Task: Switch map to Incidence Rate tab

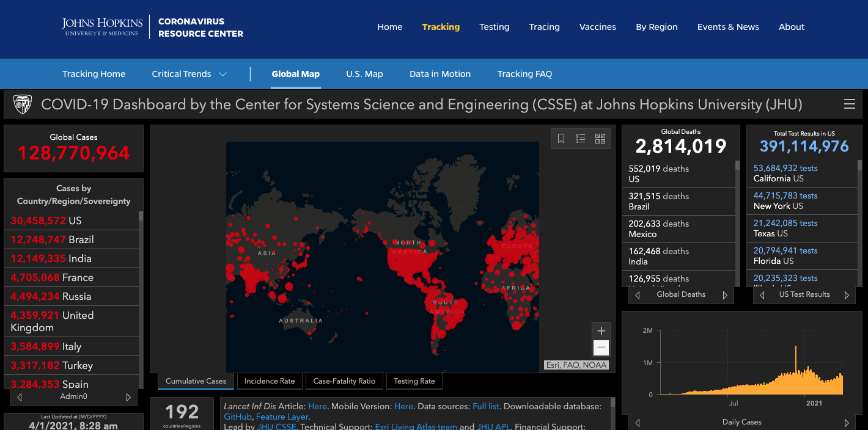Action: click(x=270, y=381)
